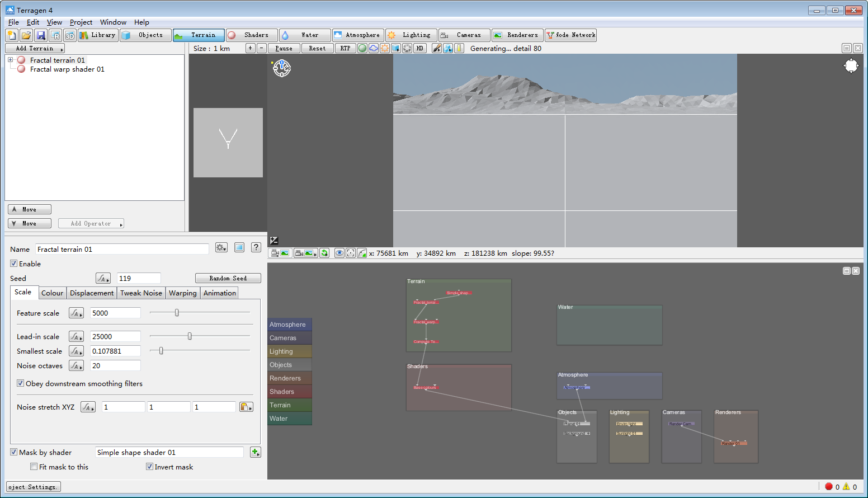This screenshot has width=868, height=498.
Task: Open the render view (R) toolbar icon
Action: 55,35
